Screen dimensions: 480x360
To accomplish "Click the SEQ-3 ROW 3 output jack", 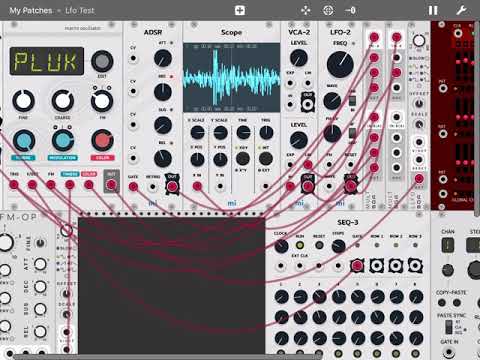I will pyautogui.click(x=415, y=266).
